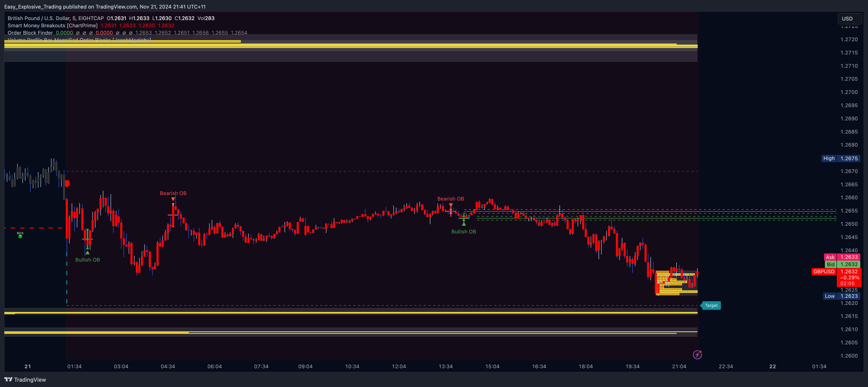Click the BOS text label
The height and width of the screenshot is (387, 868).
coord(20,233)
